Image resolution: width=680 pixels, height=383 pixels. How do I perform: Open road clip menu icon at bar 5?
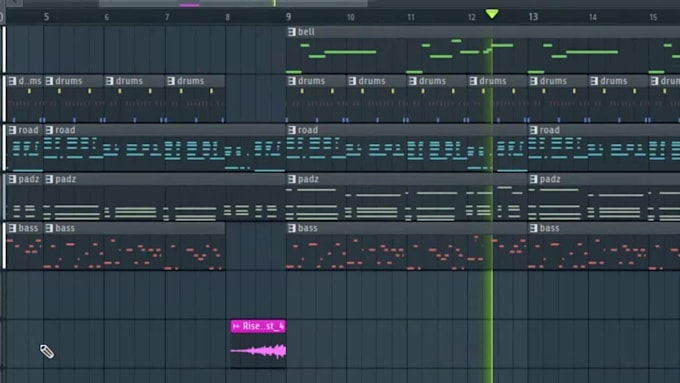point(49,130)
